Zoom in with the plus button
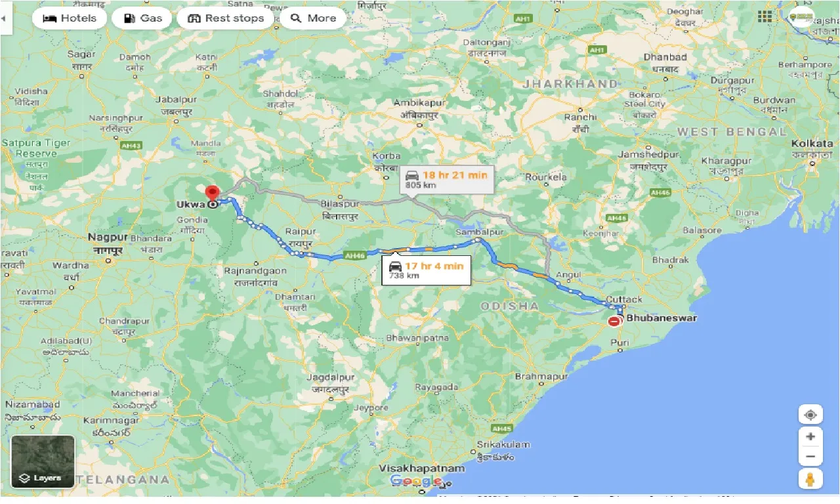Image resolution: width=840 pixels, height=504 pixels. pos(810,436)
